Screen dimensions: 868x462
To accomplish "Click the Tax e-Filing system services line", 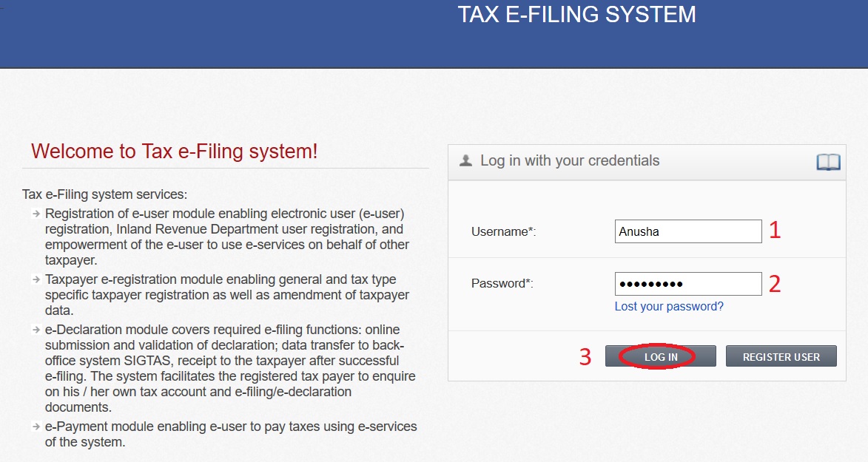I will coord(105,195).
